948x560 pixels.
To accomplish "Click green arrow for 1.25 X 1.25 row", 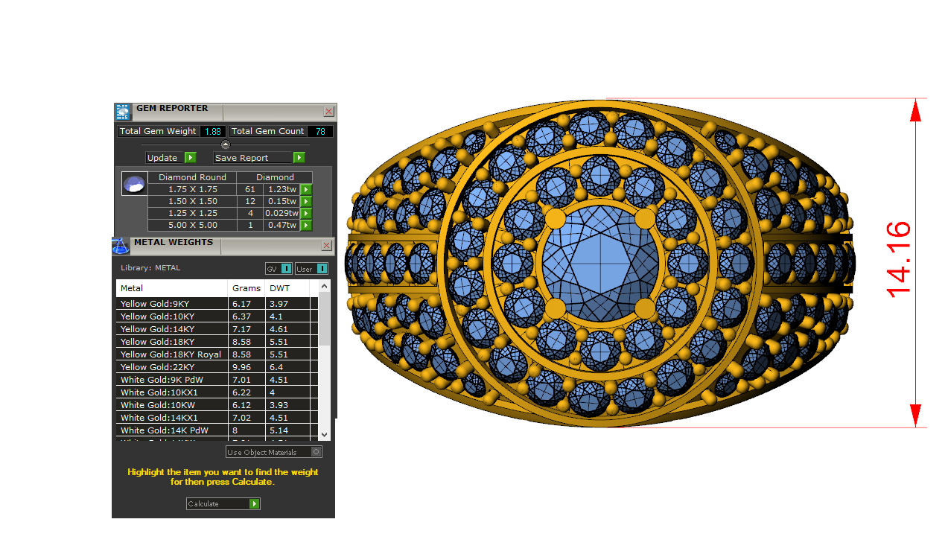I will [x=305, y=214].
